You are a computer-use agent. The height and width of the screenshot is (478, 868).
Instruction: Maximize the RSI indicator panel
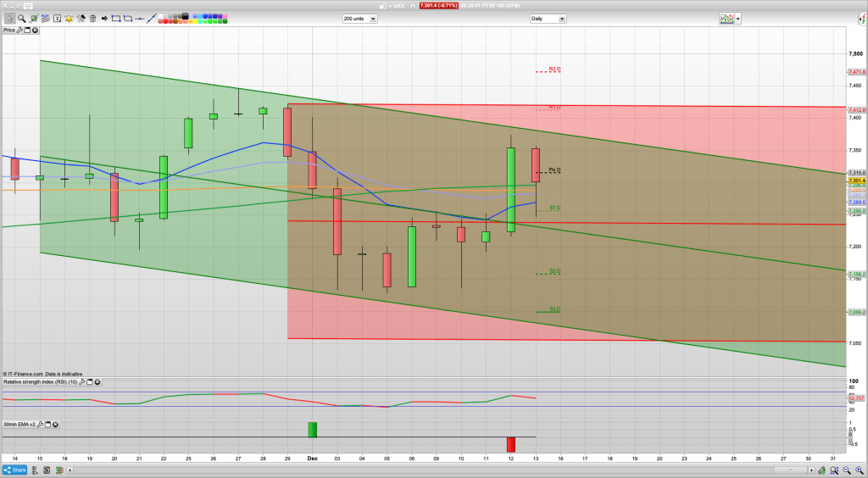tap(89, 381)
